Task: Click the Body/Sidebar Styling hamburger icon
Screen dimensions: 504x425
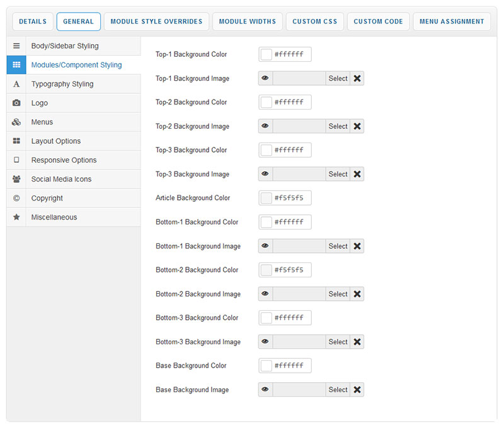Action: click(x=16, y=46)
